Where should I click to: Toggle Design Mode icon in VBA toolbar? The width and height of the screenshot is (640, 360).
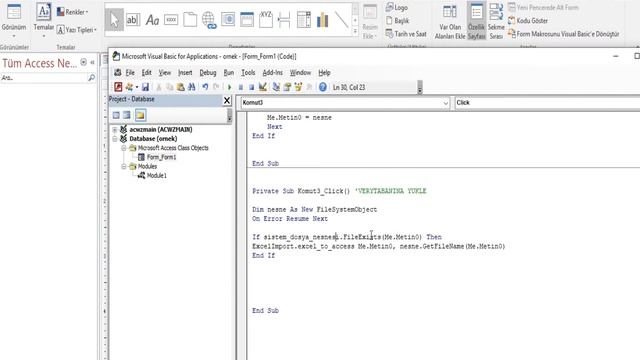click(x=263, y=87)
